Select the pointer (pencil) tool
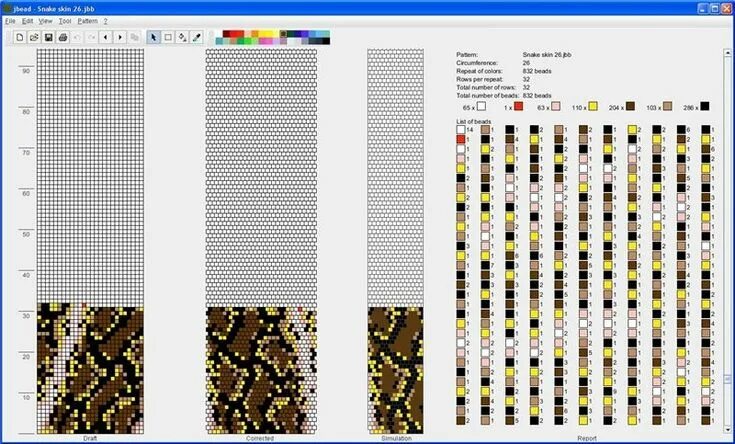The image size is (735, 444). click(x=153, y=37)
